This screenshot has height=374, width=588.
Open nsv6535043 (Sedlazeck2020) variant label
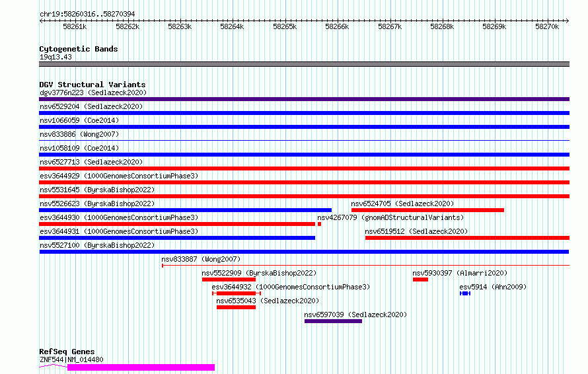(268, 301)
